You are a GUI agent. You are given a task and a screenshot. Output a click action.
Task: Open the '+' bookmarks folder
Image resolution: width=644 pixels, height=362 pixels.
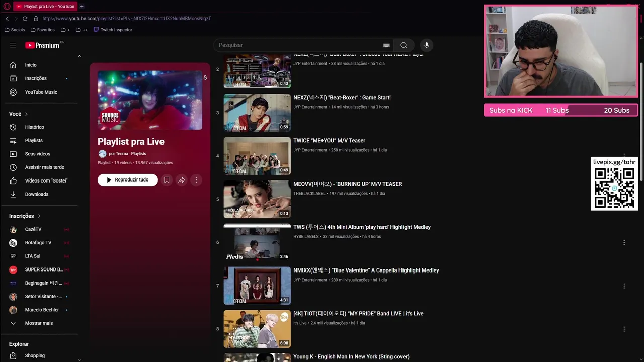pyautogui.click(x=65, y=30)
